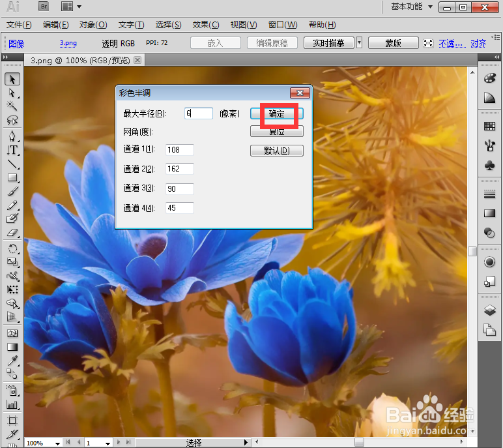Select the Type tool
This screenshot has width=503, height=448.
pos(12,150)
